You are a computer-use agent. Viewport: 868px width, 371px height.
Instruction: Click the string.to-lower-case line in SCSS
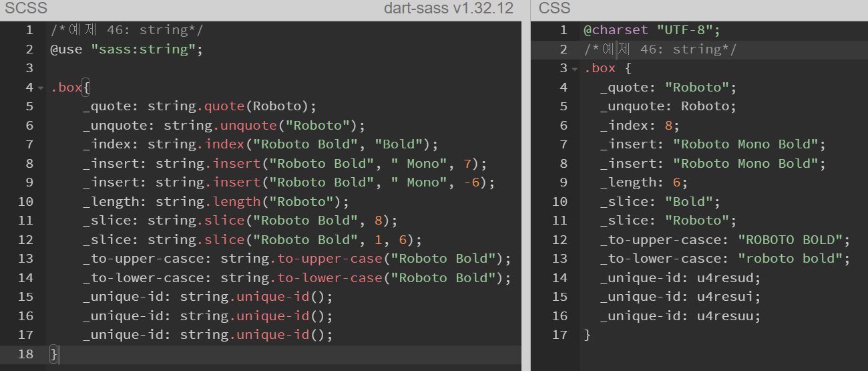[297, 278]
